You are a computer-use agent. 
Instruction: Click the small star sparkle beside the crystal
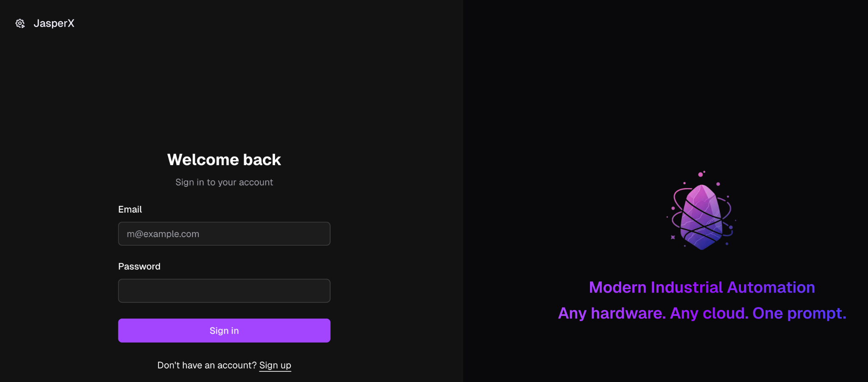(x=673, y=237)
